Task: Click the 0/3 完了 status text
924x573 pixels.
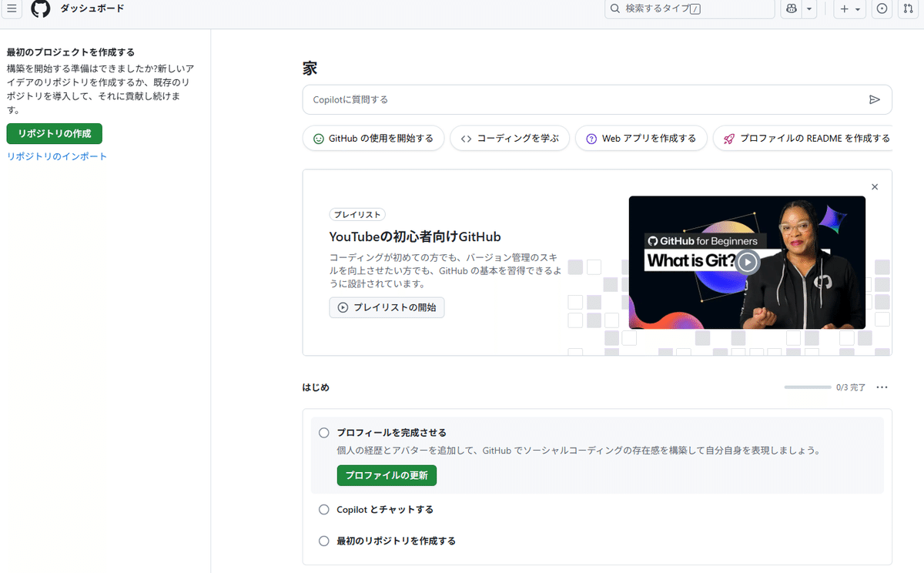Action: pyautogui.click(x=851, y=387)
